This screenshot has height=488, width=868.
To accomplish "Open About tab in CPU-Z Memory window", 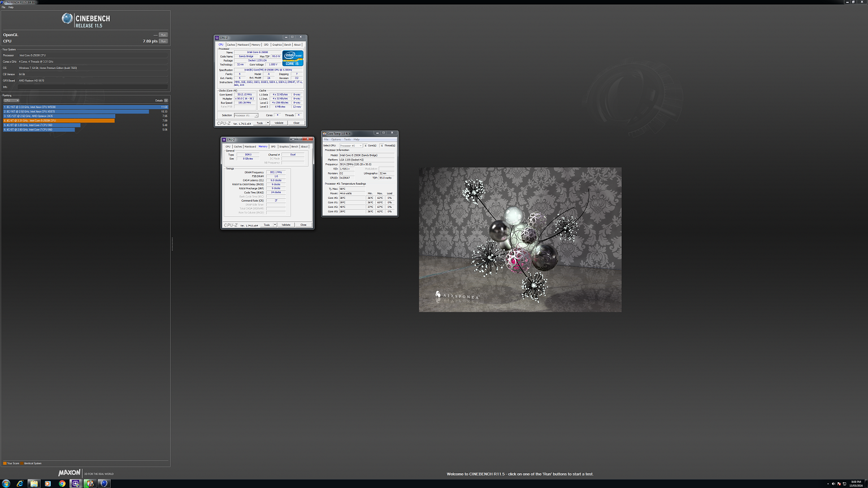I will (304, 146).
